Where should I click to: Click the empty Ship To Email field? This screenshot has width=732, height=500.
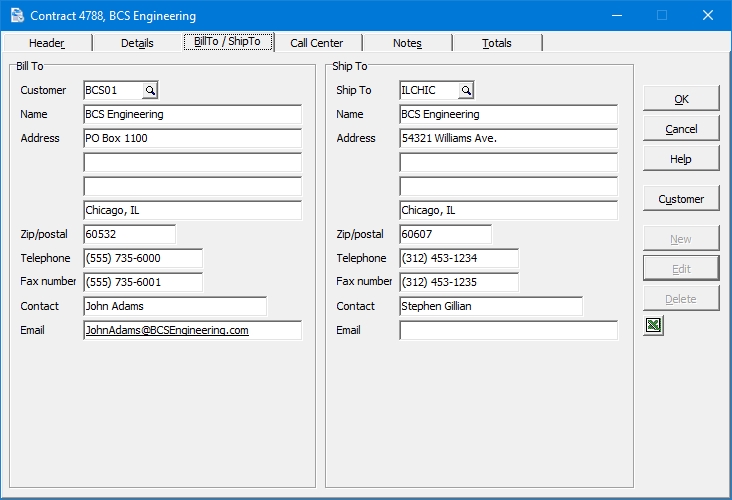click(x=509, y=330)
